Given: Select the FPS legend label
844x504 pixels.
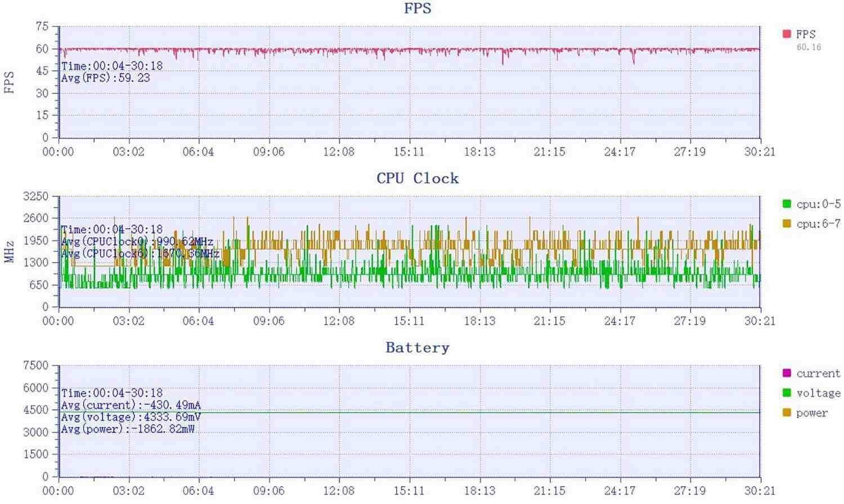Looking at the screenshot, I should click(x=806, y=34).
